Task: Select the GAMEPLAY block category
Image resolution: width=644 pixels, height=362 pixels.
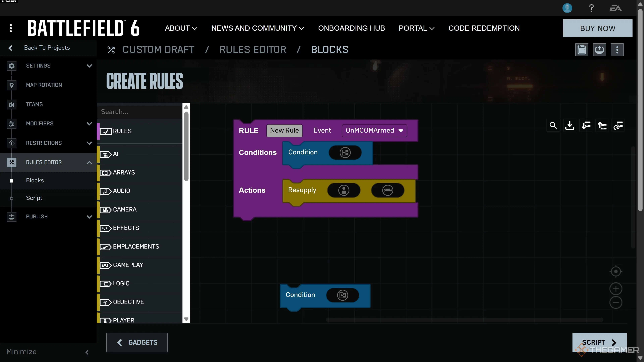Action: tap(128, 265)
